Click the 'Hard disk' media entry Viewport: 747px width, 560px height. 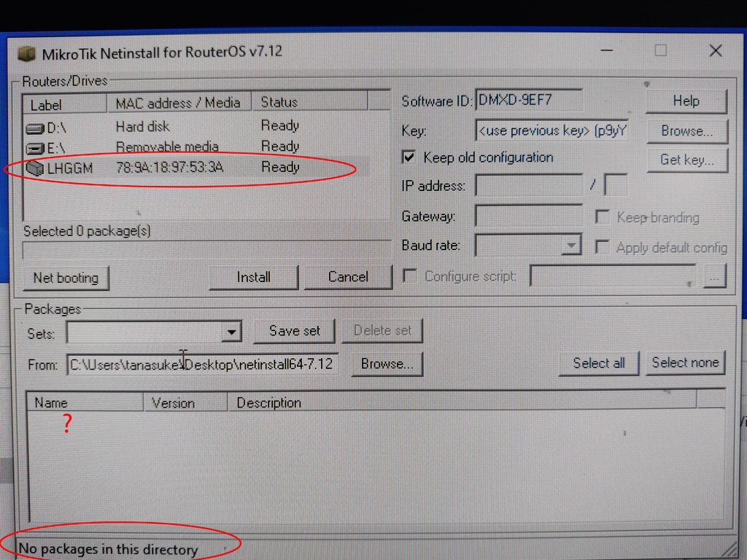pyautogui.click(x=143, y=127)
